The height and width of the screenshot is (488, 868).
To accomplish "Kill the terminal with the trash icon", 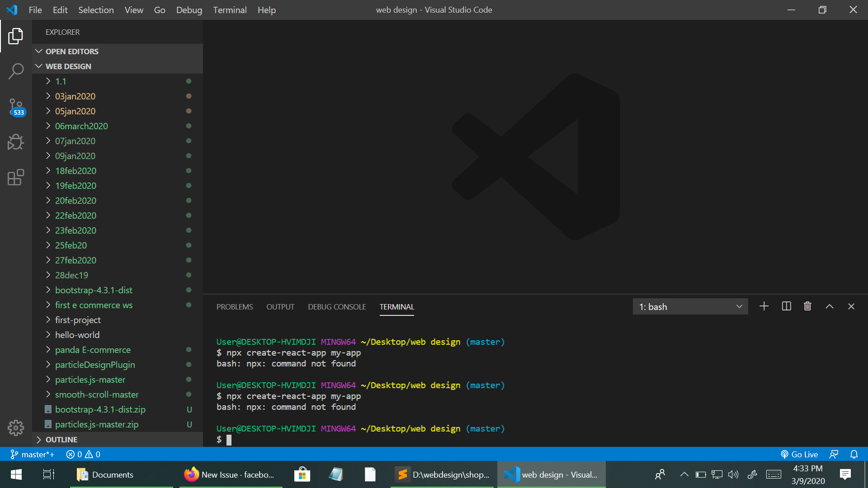I will tap(807, 306).
